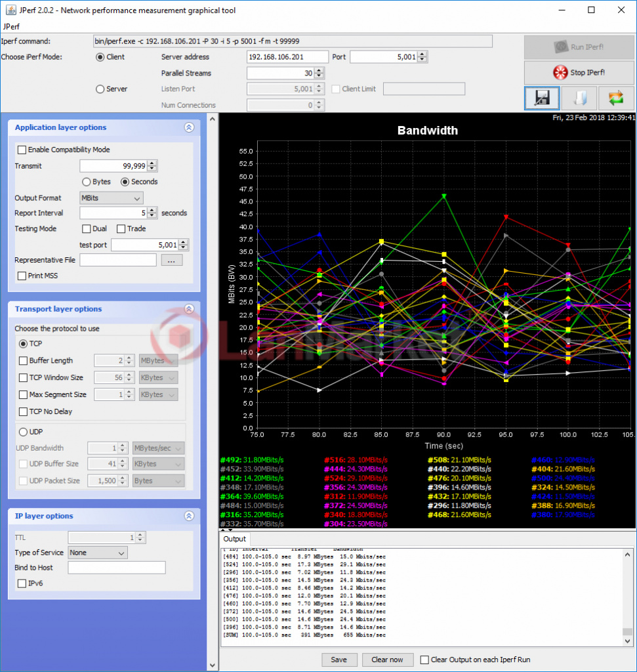The width and height of the screenshot is (637, 672).
Task: Enable Compatibility Mode
Action: click(x=23, y=150)
